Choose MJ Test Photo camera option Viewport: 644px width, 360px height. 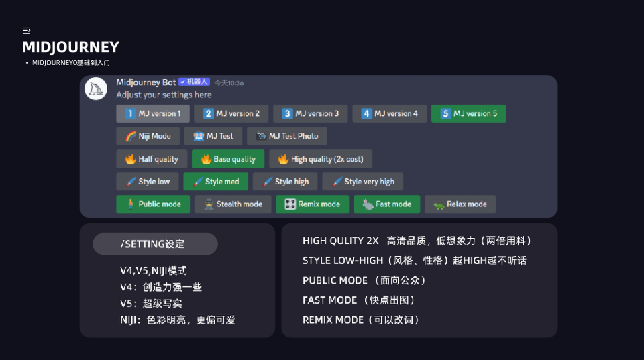pos(286,137)
